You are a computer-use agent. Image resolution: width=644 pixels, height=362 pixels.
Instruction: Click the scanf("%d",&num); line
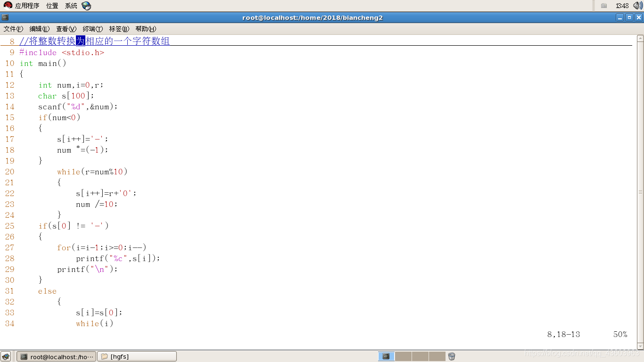78,107
